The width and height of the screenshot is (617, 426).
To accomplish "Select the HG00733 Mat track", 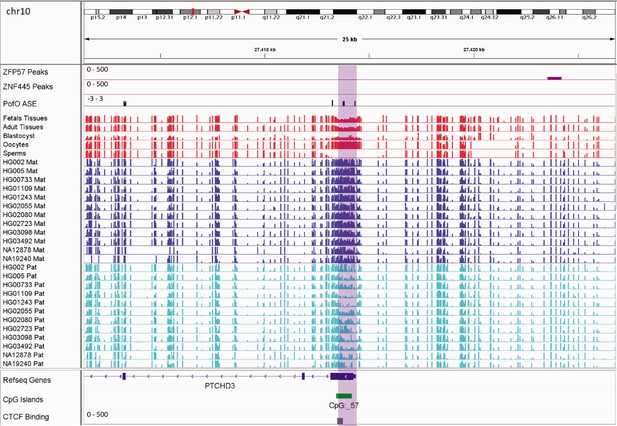I will [24, 179].
